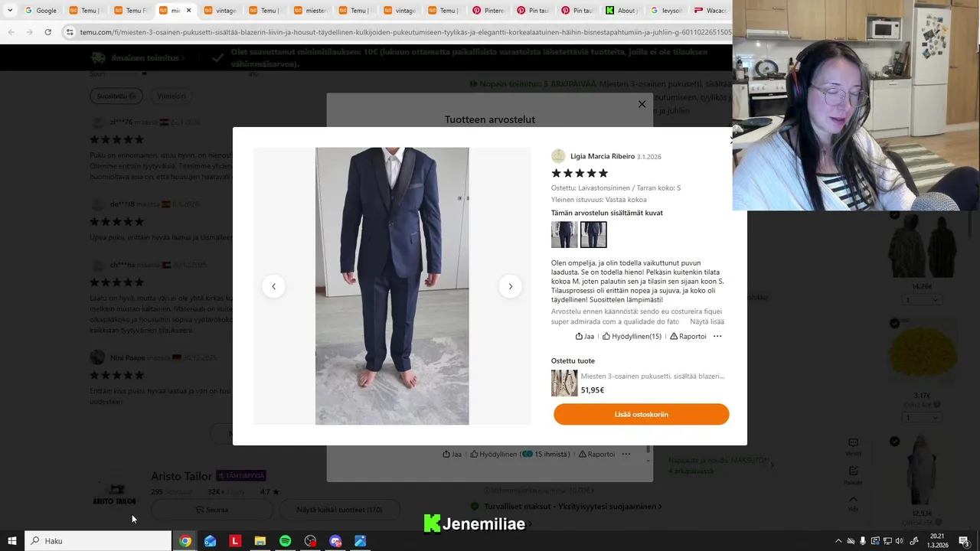Viewport: 980px width, 551px height.
Task: Mark review Hyödyllinen(15) in photo popup
Action: tap(632, 336)
